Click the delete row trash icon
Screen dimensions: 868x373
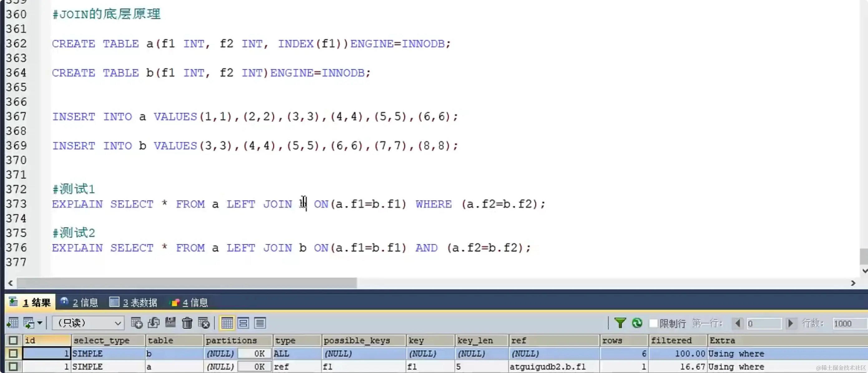click(187, 323)
